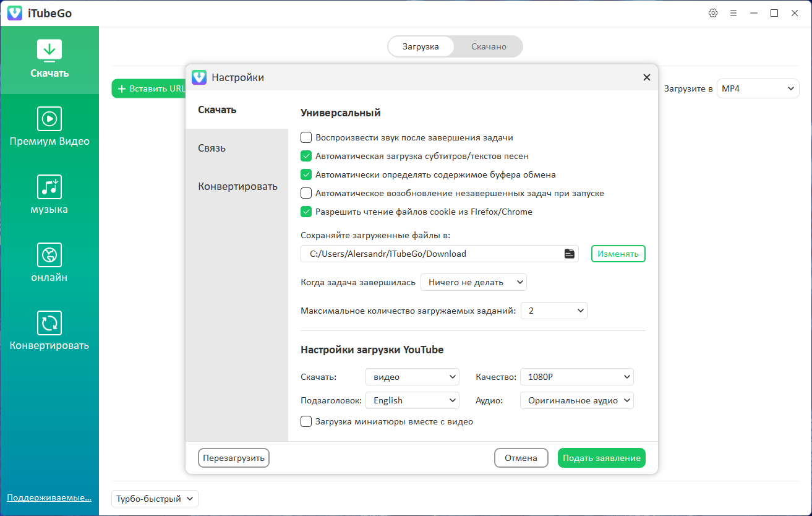Disable automatic subtitles download checkbox
812x516 pixels.
pos(306,157)
